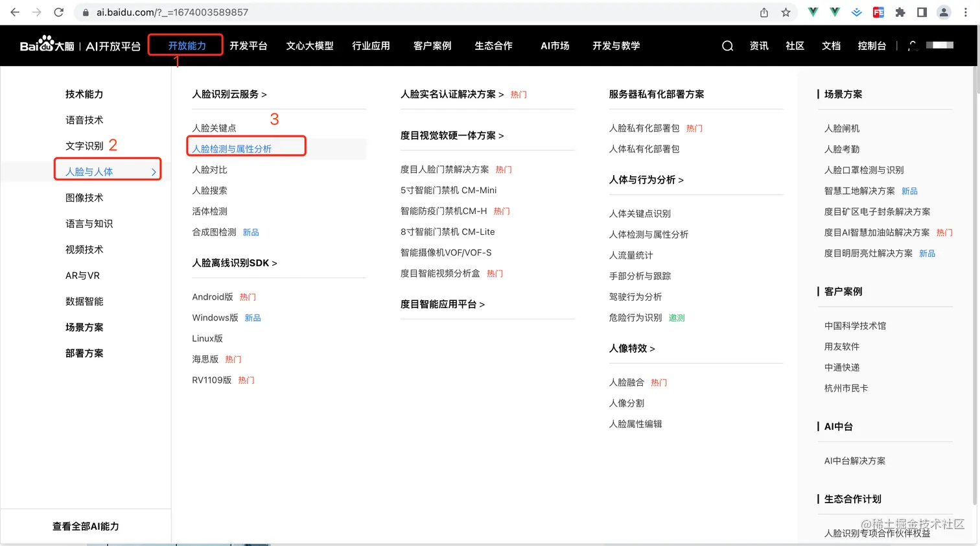Viewport: 980px width, 546px height.
Task: Open the 开发与教学 nav menu
Action: coord(616,45)
